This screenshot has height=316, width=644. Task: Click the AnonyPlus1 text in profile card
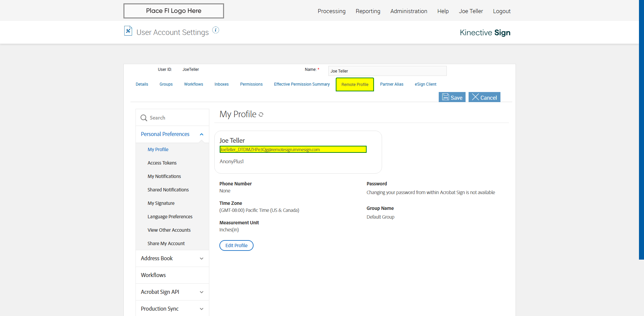coord(232,162)
